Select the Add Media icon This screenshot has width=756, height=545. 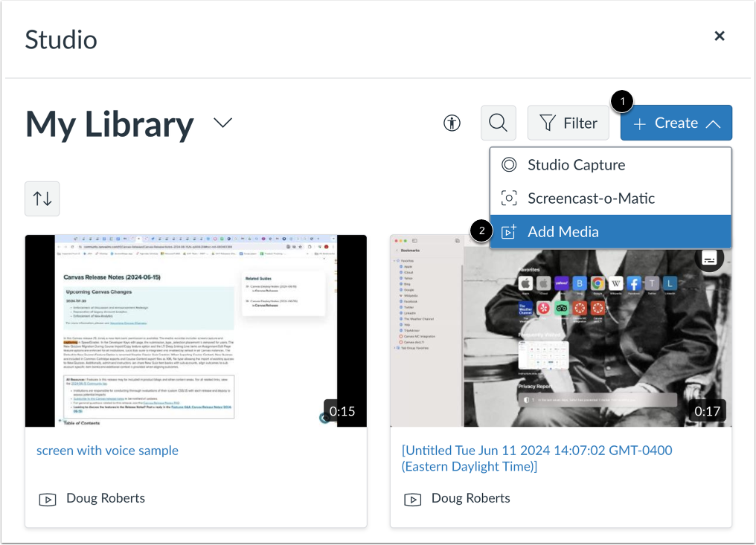click(x=508, y=231)
